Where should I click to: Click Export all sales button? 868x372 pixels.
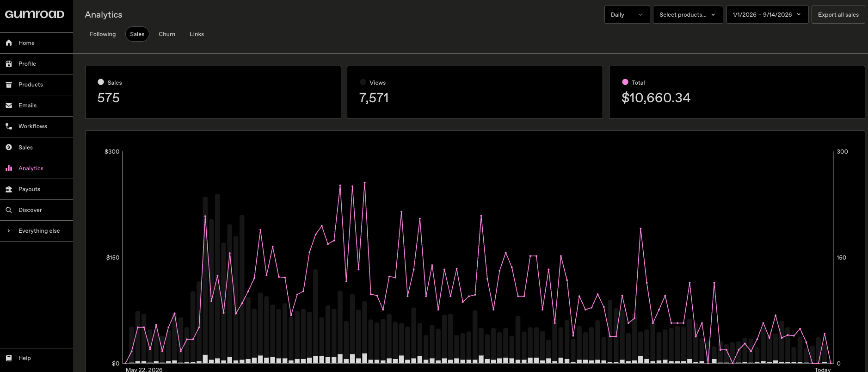point(838,15)
